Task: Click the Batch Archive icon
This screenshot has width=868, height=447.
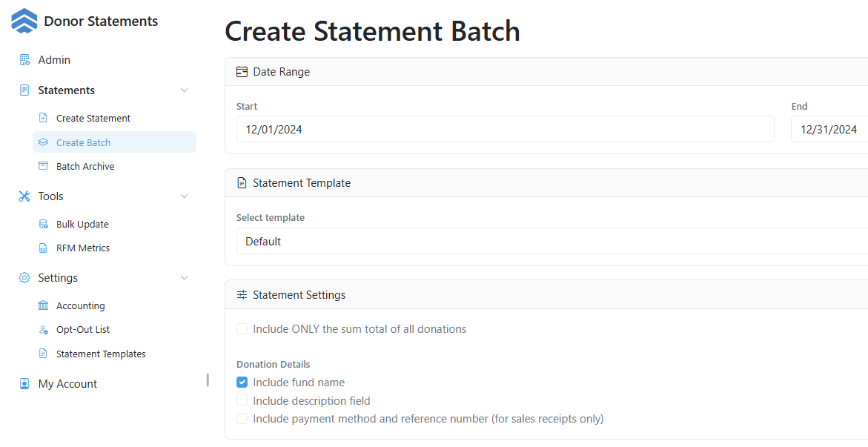Action: click(44, 165)
